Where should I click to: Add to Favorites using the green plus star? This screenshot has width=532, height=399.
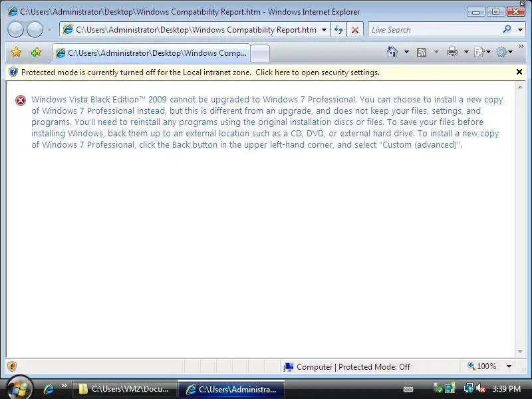click(36, 53)
